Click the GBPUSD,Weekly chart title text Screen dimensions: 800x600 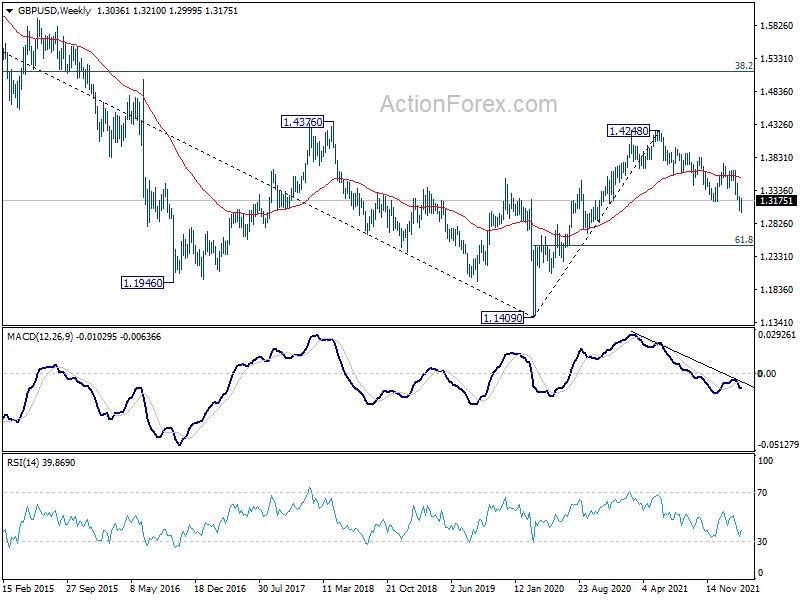pos(54,11)
